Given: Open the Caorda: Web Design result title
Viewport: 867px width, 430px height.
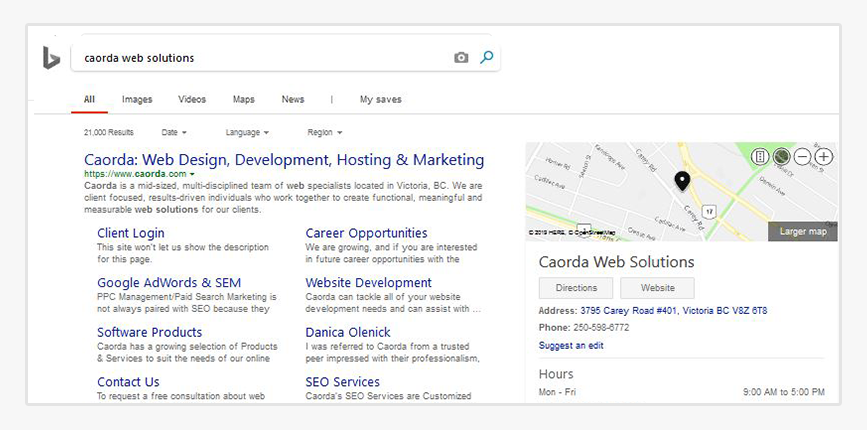Looking at the screenshot, I should [284, 160].
